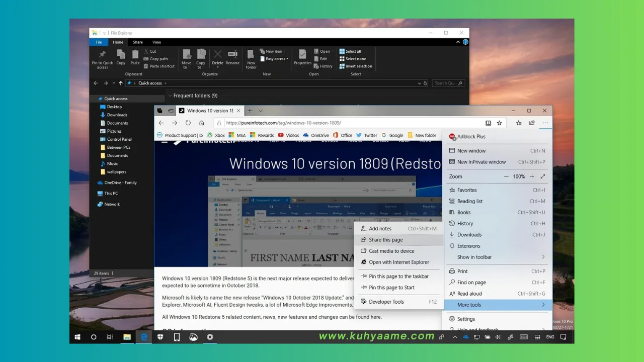Click Pin to Quick access in File Explorer
The height and width of the screenshot is (362, 644).
coord(103,59)
